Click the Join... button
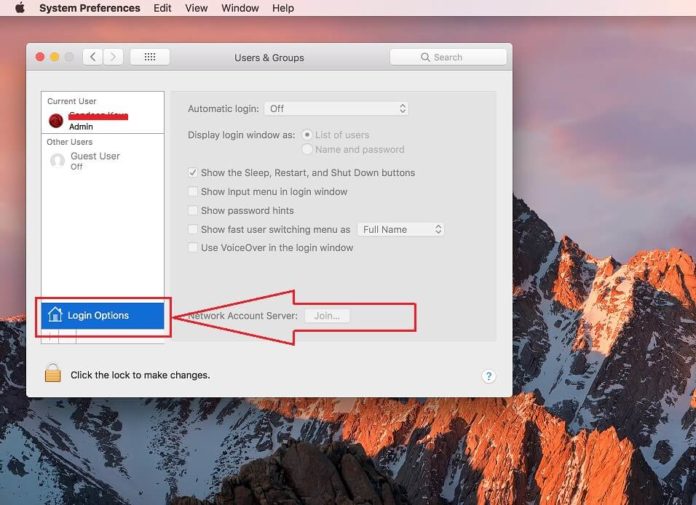This screenshot has width=696, height=505. (x=327, y=316)
